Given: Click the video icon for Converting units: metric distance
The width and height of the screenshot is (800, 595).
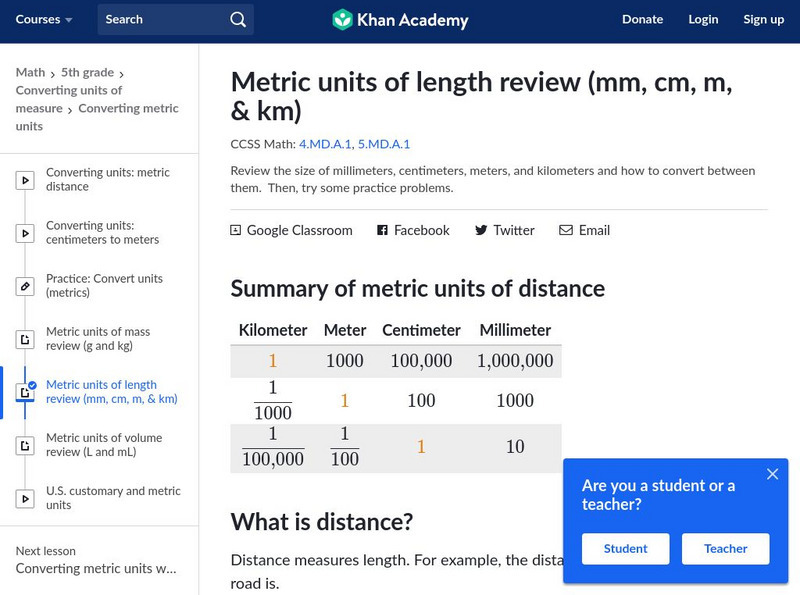Looking at the screenshot, I should tap(25, 181).
